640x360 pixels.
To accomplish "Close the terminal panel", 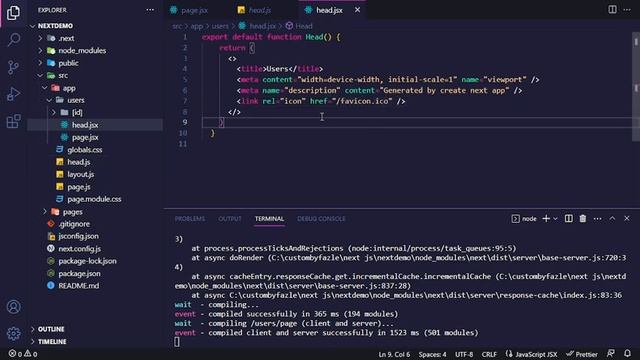I will click(627, 219).
